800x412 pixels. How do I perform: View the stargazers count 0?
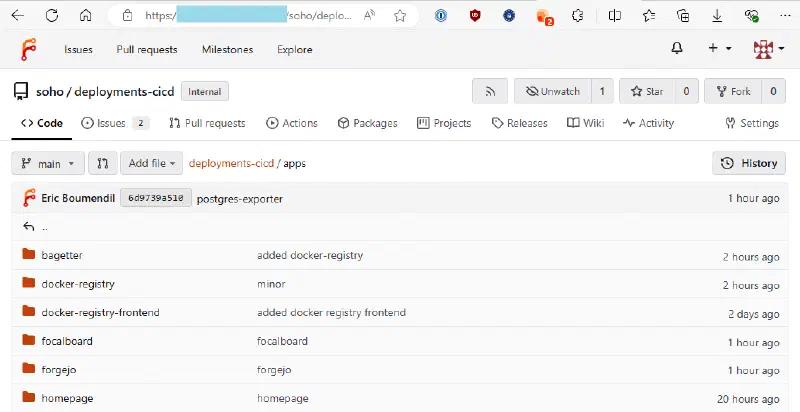click(x=686, y=91)
